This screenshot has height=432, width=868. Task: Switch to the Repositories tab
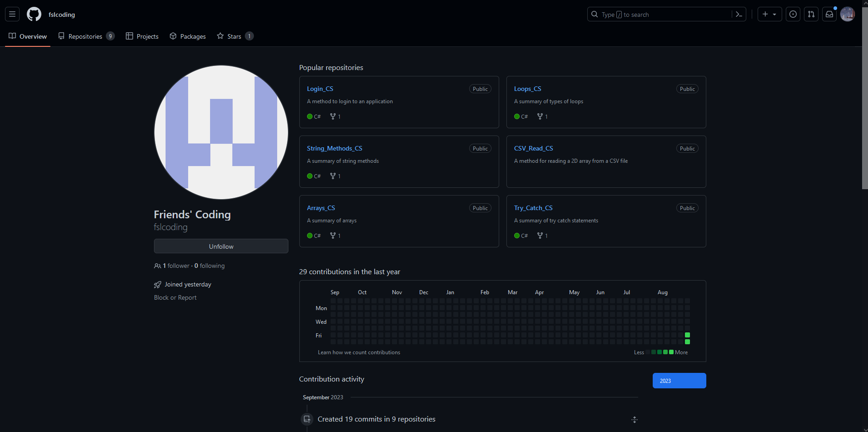point(85,36)
